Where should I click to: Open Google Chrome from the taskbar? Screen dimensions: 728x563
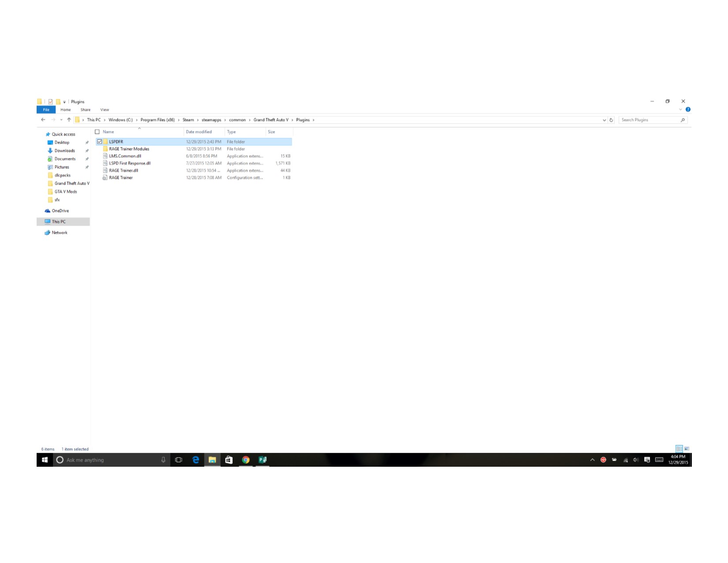point(246,460)
